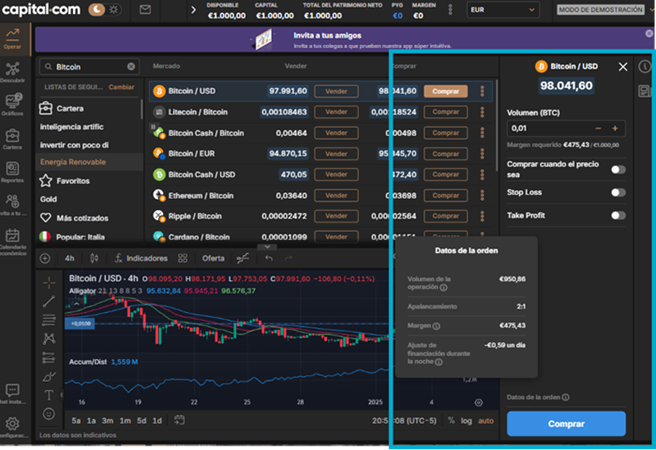Screen dimensions: 656x450
Task: Select the forecasting and measurement tool
Action: (x=49, y=358)
